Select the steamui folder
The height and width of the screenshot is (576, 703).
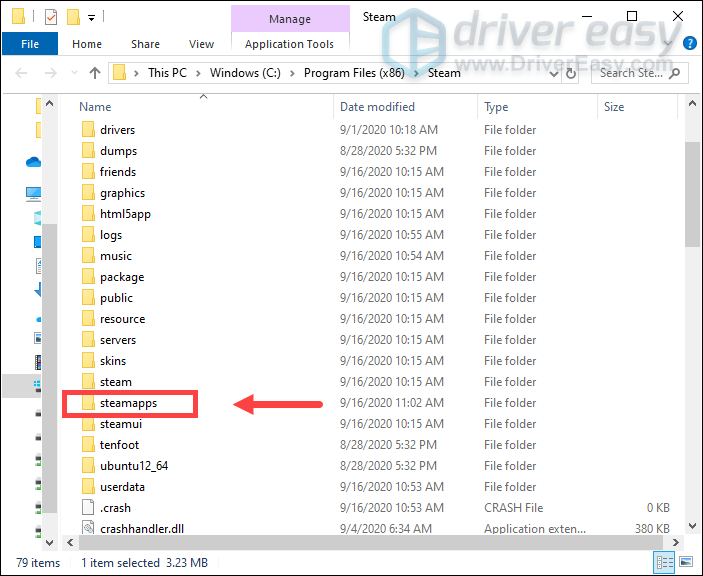121,424
